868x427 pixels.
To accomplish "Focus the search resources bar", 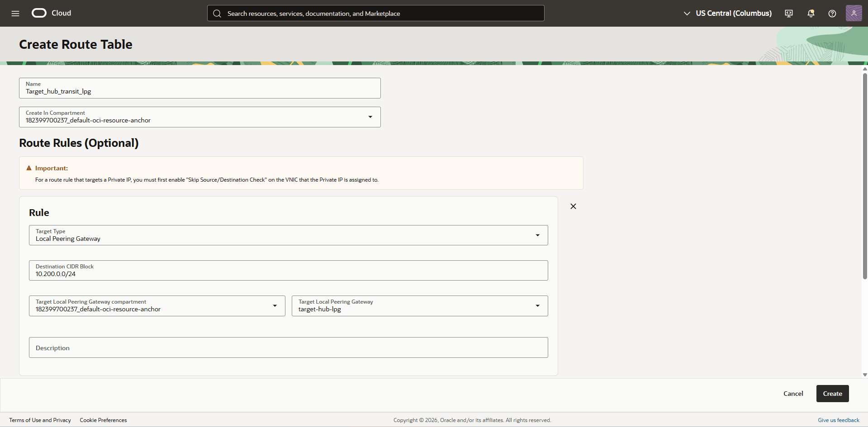I will point(376,14).
